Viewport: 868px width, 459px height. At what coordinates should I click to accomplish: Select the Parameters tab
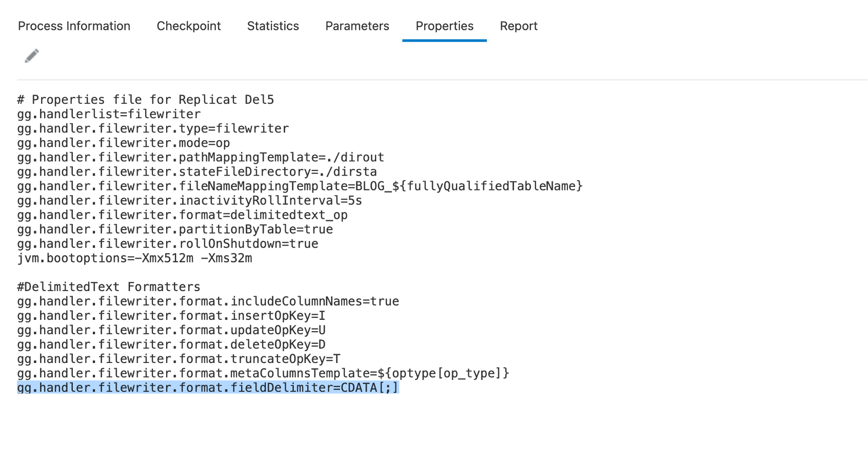357,26
